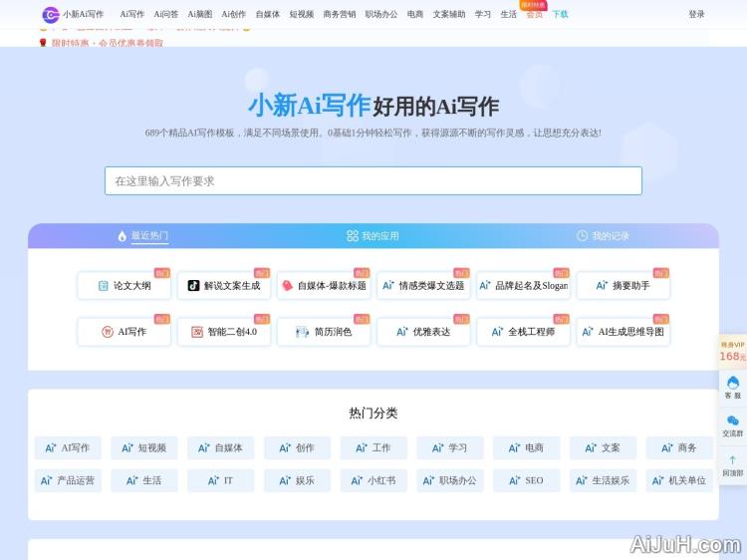The height and width of the screenshot is (560, 747).
Task: Open the AI写作 card with red icon
Action: [x=124, y=332]
